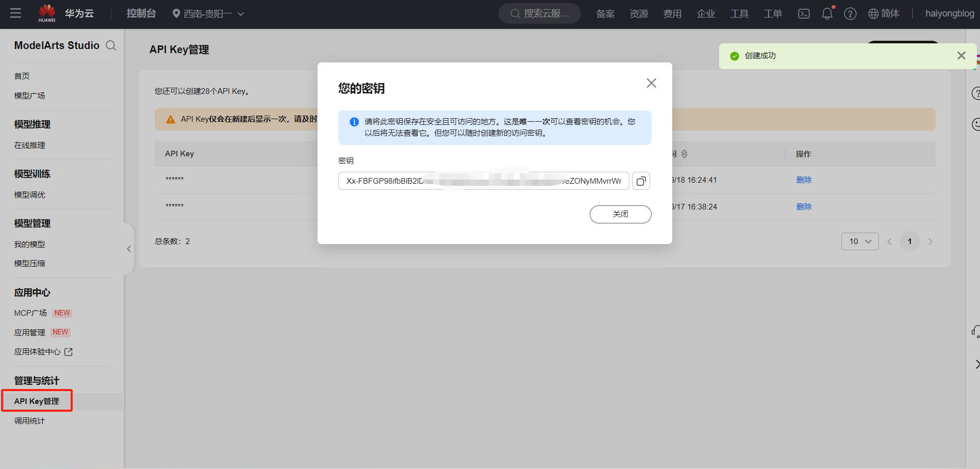This screenshot has height=469, width=980.
Task: Open the region selector 西南-贵阳一 dropdown
Action: point(208,13)
